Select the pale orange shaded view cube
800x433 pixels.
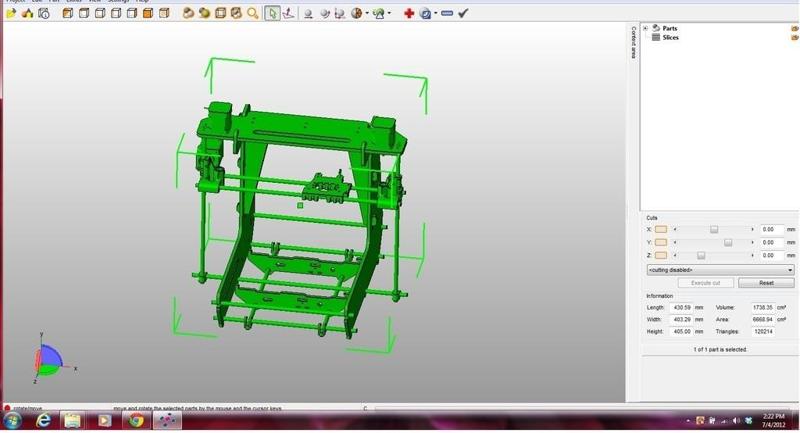pos(164,14)
